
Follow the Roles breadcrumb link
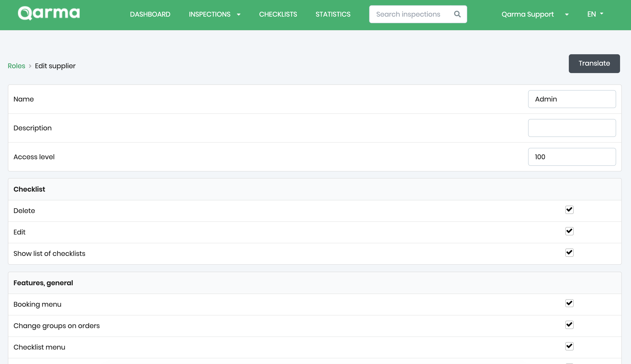[16, 66]
